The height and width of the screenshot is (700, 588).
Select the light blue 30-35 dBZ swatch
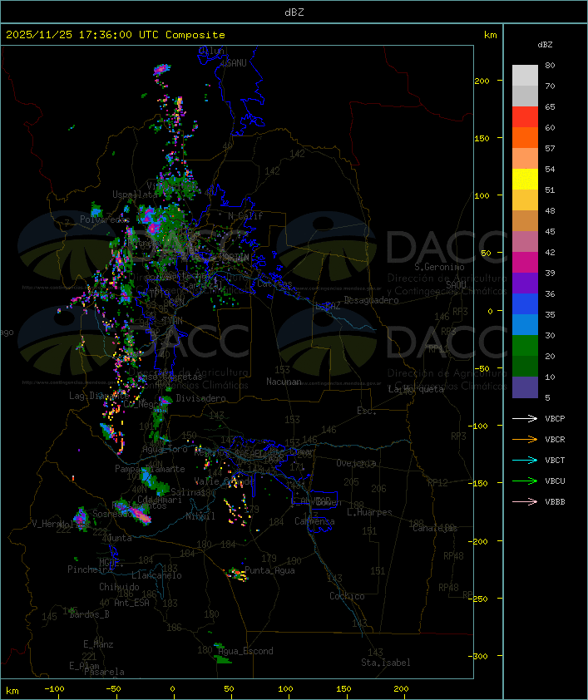point(525,324)
